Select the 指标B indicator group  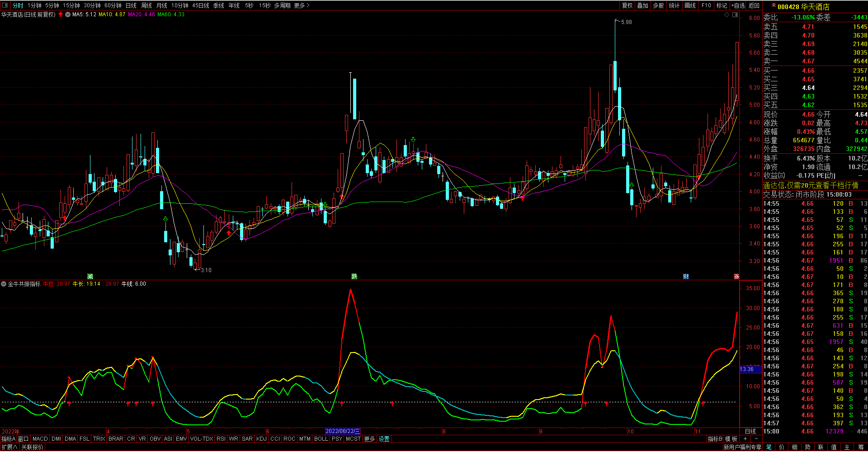(715, 439)
